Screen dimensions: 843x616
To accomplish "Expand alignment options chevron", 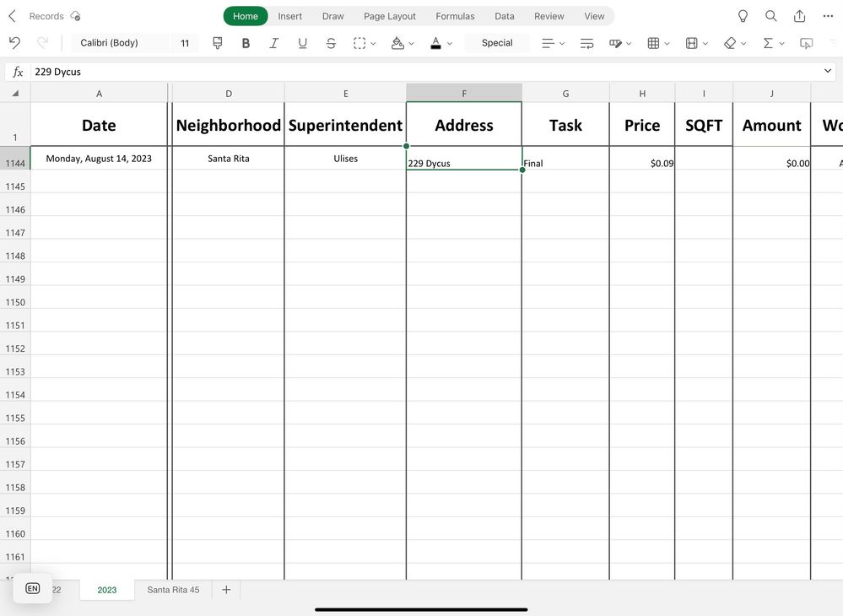I will pyautogui.click(x=562, y=44).
